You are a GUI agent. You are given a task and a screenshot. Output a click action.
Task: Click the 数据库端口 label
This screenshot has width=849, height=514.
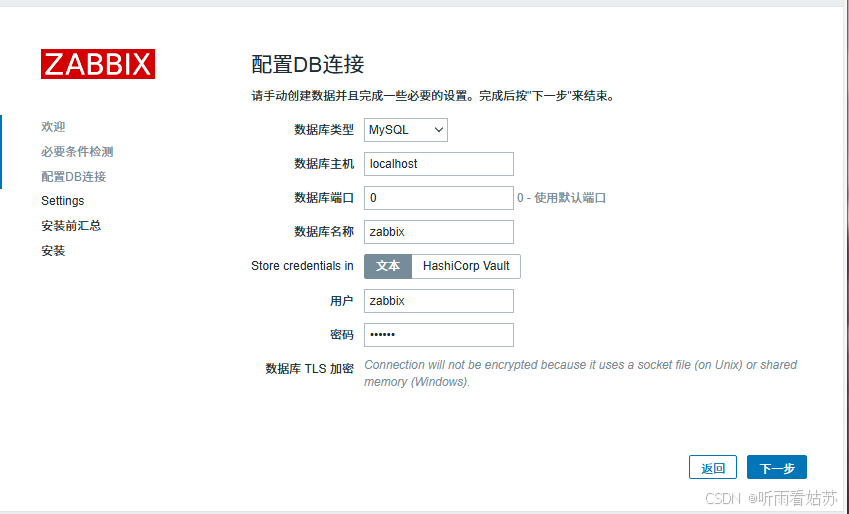click(324, 198)
